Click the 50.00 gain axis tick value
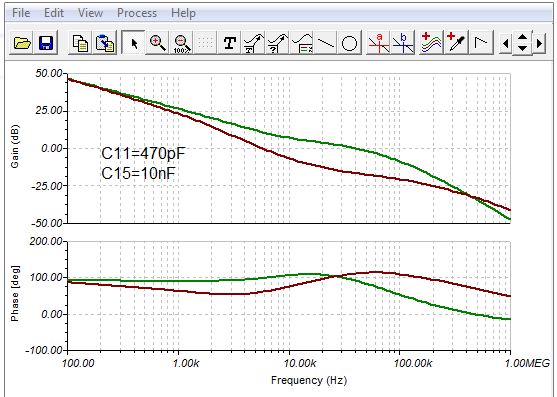 point(49,74)
